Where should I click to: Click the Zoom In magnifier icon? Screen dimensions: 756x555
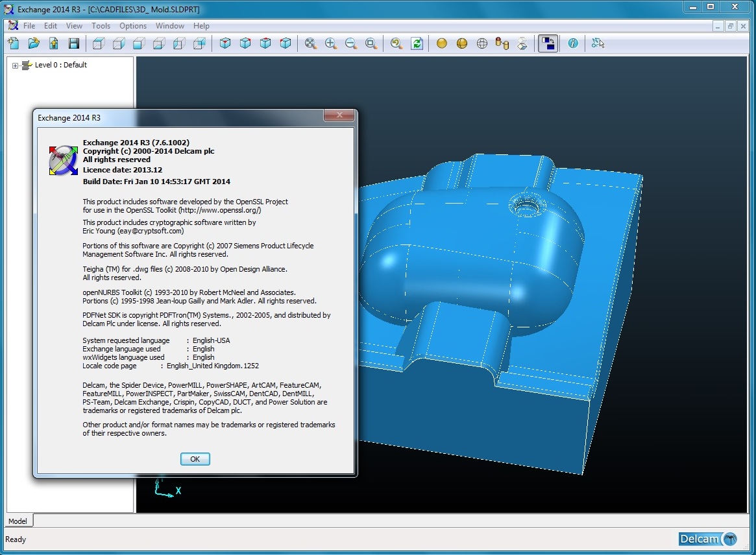331,43
